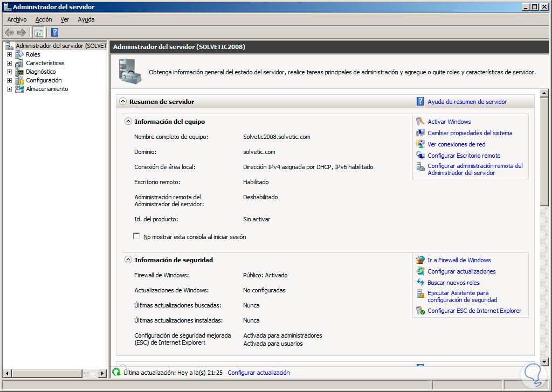Click the main pane scroll down arrow
Viewport: 552px width, 392px height.
tap(544, 361)
